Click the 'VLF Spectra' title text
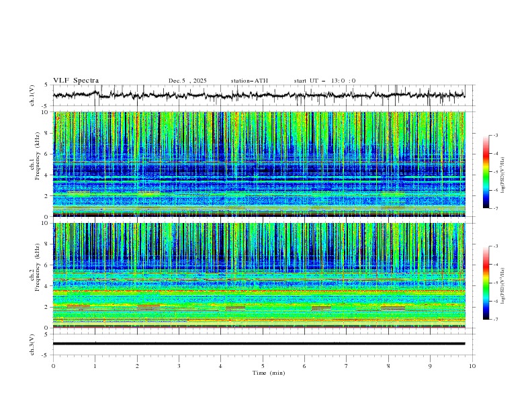The height and width of the screenshot is (411, 532). [76, 81]
